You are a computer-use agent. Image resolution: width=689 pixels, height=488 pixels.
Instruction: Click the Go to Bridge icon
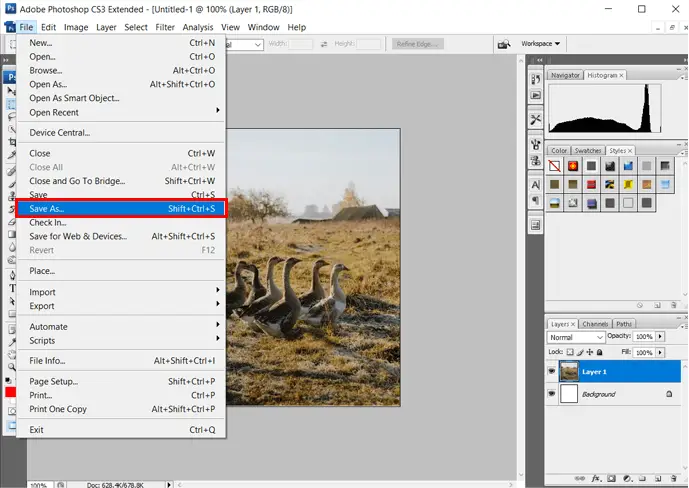tap(504, 44)
